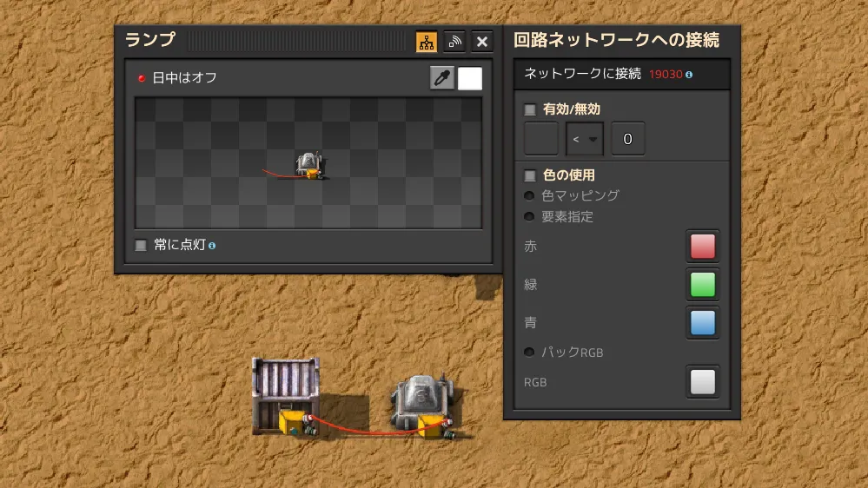Pick the red signal slot for 赤
The width and height of the screenshot is (868, 488).
(703, 247)
